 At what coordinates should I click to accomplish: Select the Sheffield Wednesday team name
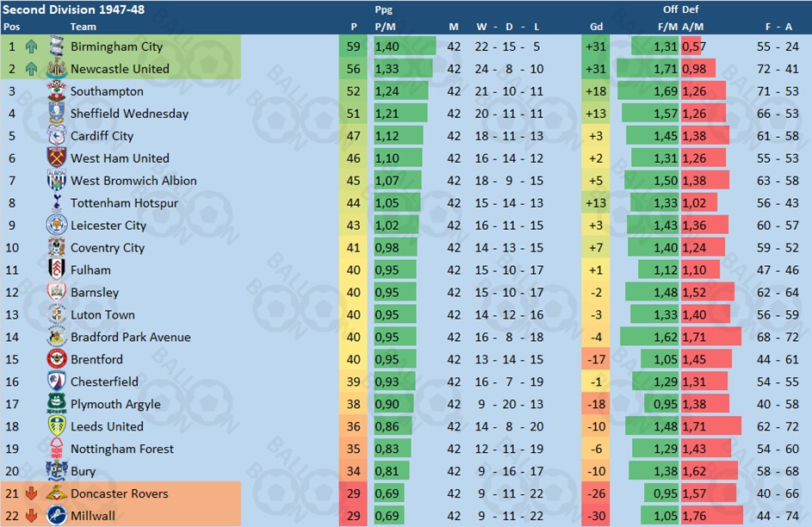point(129,114)
